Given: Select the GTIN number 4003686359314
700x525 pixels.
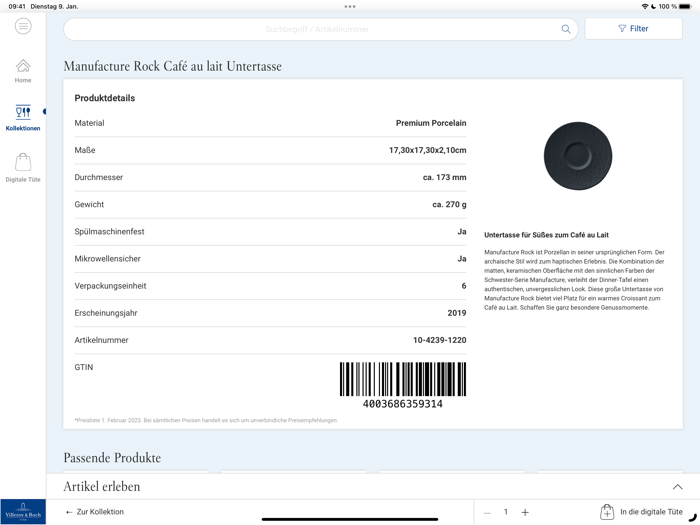Looking at the screenshot, I should point(403,404).
